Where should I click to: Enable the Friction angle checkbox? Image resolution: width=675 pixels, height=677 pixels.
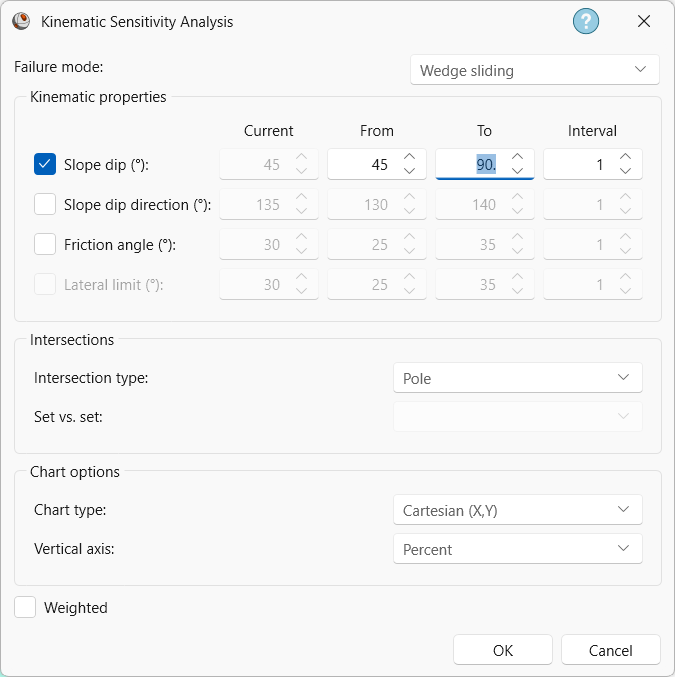45,244
